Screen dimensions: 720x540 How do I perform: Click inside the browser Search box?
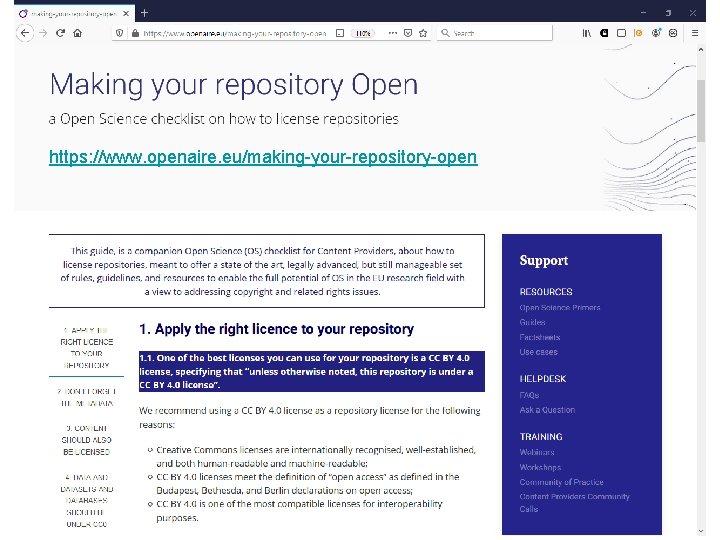[495, 33]
